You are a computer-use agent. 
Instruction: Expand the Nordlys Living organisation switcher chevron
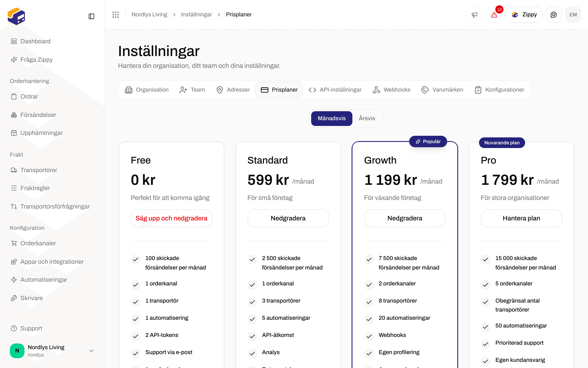[x=91, y=351]
